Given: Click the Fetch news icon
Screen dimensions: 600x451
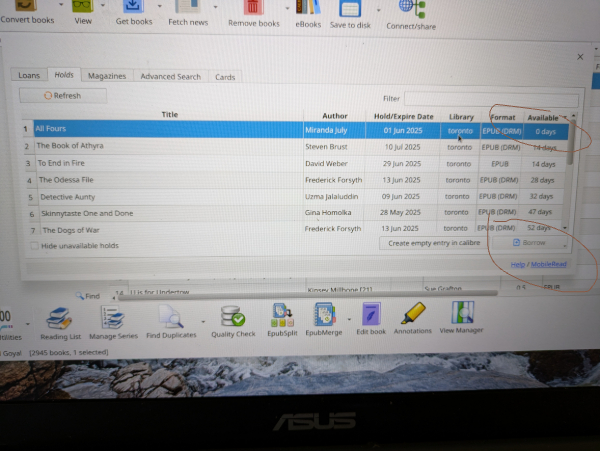Looking at the screenshot, I should [188, 7].
